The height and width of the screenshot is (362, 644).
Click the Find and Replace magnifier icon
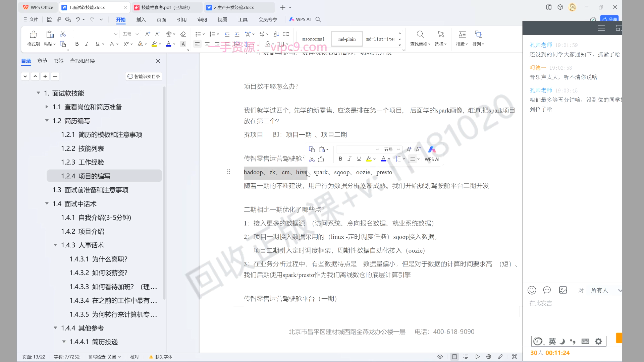pos(420,35)
